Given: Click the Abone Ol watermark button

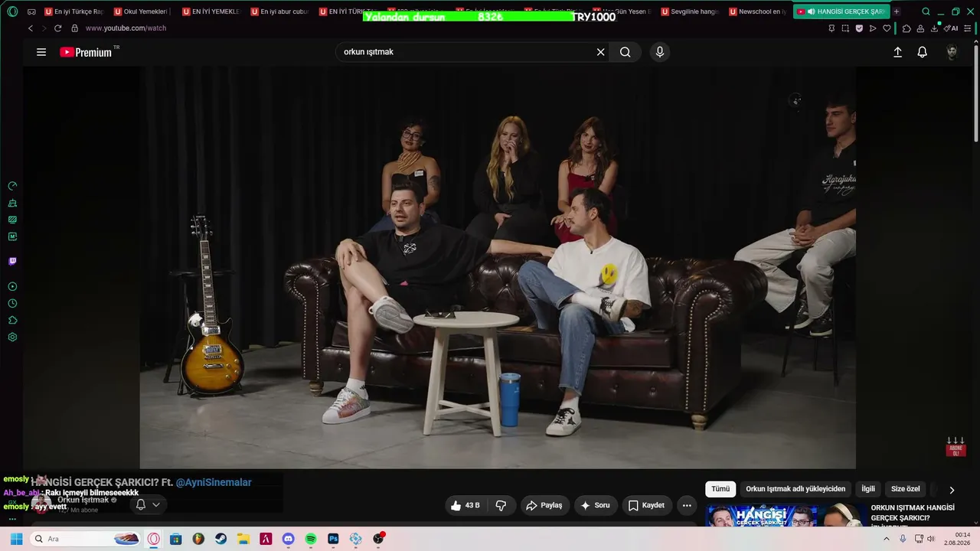Looking at the screenshot, I should (955, 447).
